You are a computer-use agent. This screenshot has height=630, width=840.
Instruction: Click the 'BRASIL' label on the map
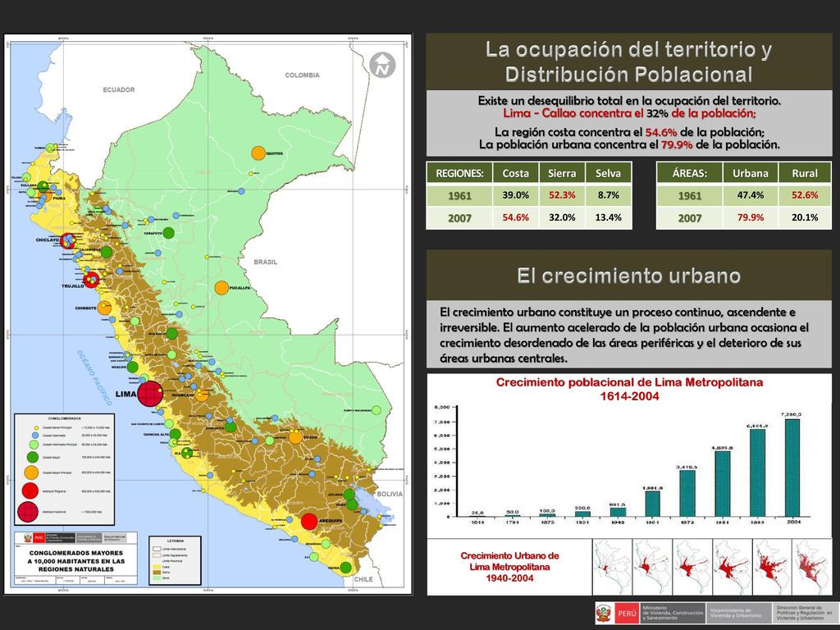266,262
